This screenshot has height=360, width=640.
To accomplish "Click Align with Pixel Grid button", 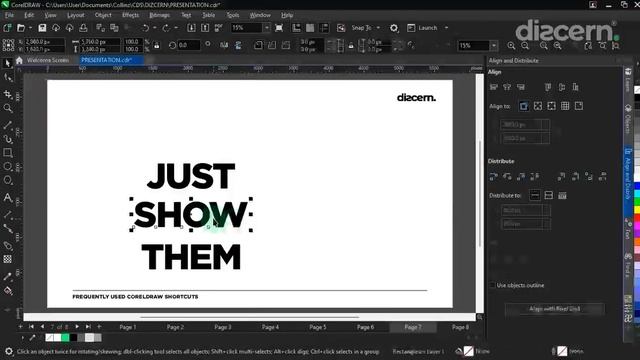I will click(x=555, y=309).
